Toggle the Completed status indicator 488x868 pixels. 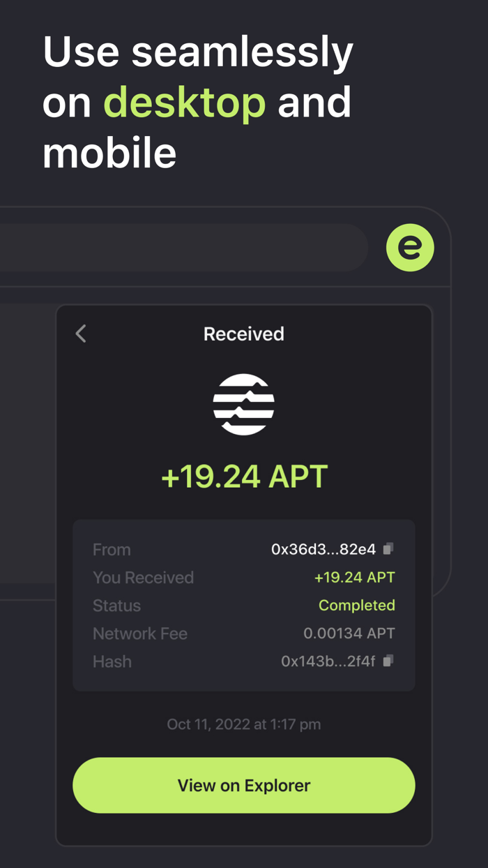coord(357,605)
